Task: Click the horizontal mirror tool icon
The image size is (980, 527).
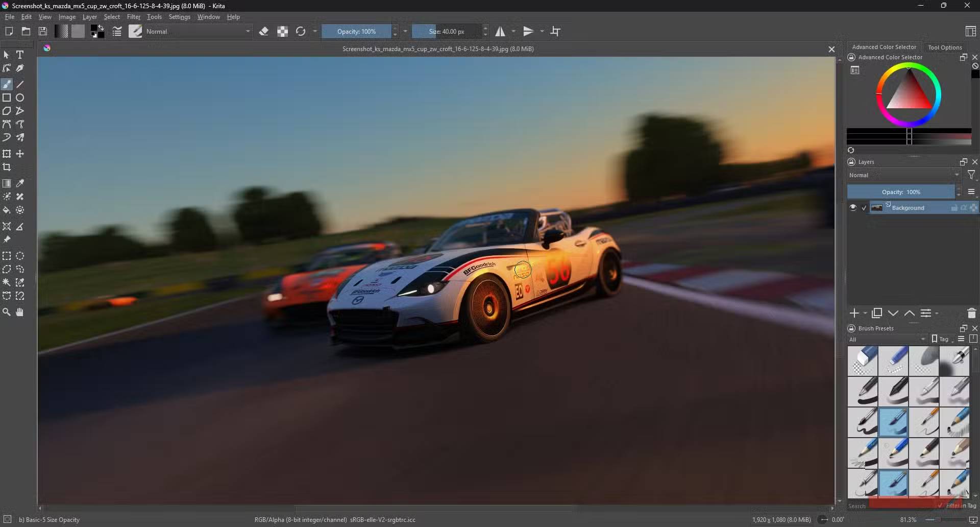Action: 500,32
